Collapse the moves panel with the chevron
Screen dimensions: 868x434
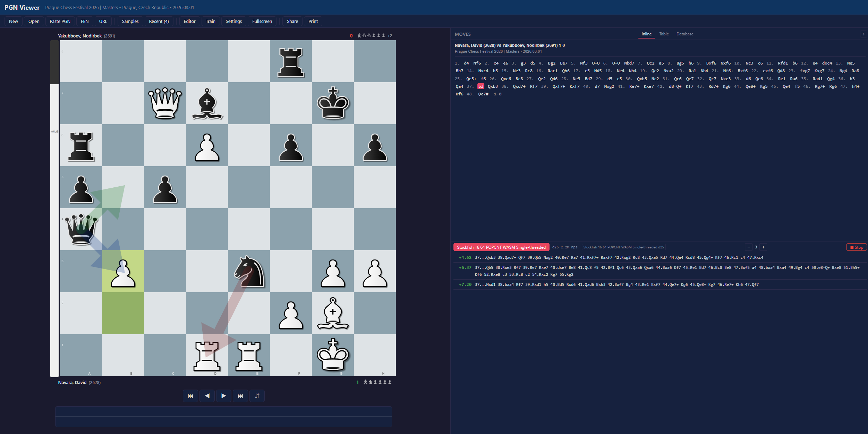point(863,34)
